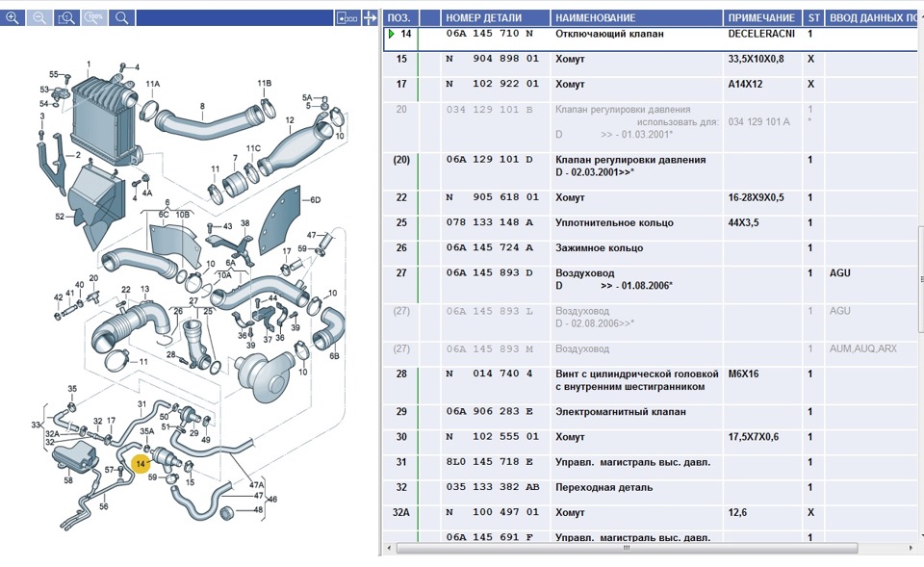Click the highlighted callout 14 in diagram
The image size is (924, 567).
pos(141,464)
